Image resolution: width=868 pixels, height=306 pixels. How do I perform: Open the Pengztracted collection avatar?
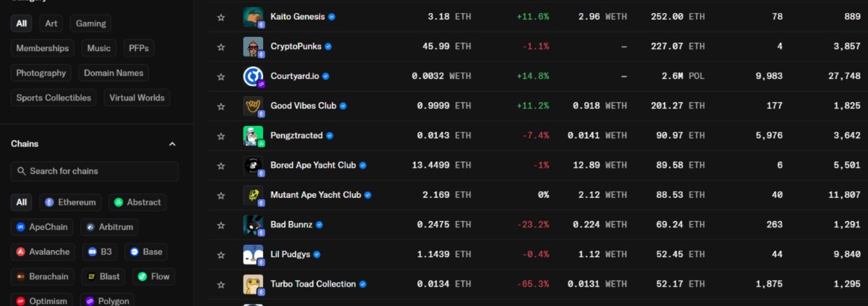click(x=254, y=136)
